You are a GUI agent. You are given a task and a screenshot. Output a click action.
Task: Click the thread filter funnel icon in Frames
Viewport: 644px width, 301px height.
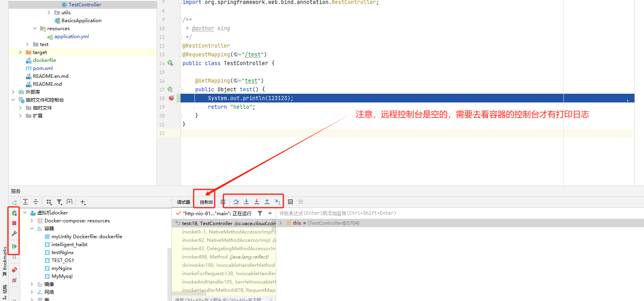coord(260,213)
